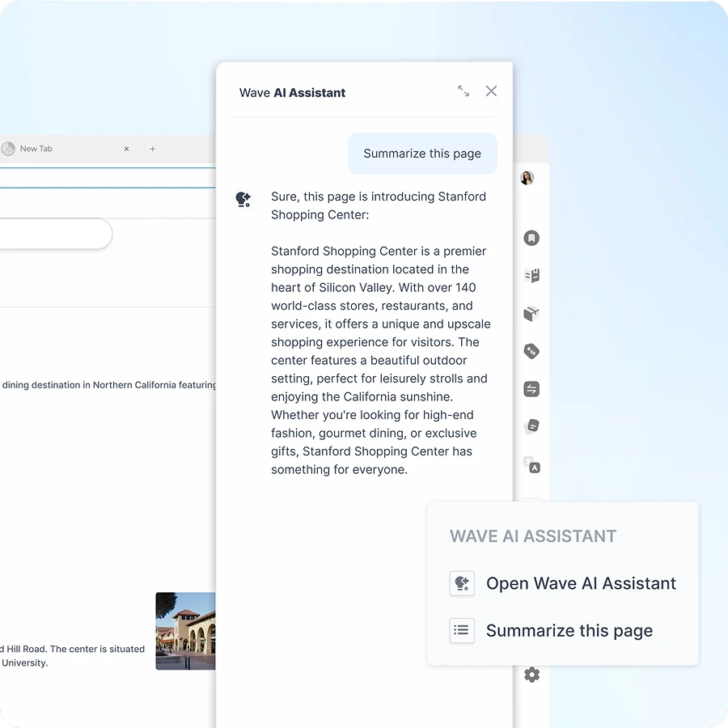
Task: Expand Wave AI Assistant to full view
Action: pyautogui.click(x=463, y=91)
